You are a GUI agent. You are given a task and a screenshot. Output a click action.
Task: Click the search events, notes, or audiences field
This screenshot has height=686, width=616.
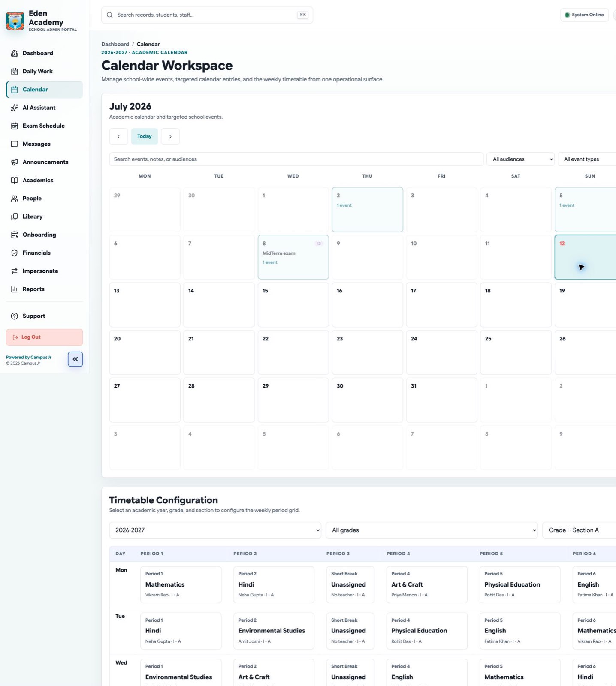(x=296, y=159)
